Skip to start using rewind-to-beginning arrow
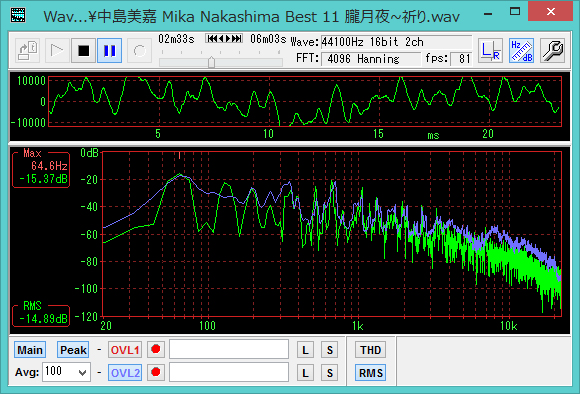 click(x=212, y=38)
